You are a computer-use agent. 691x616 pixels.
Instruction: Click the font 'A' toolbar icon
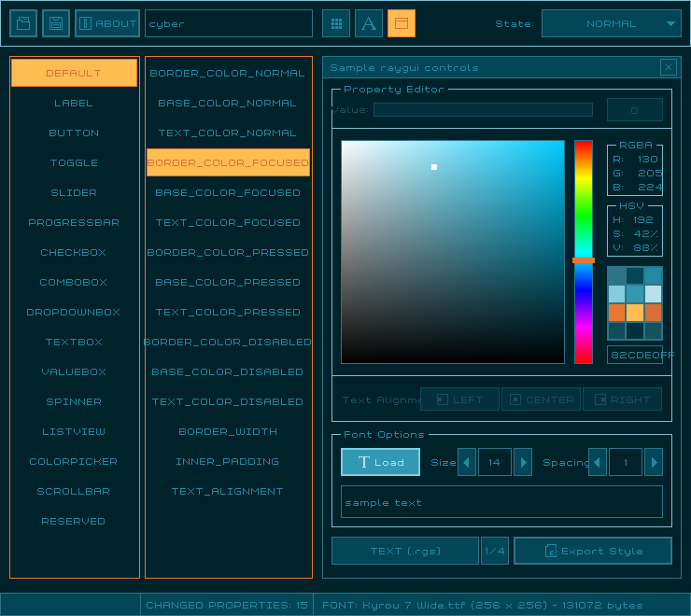369,23
